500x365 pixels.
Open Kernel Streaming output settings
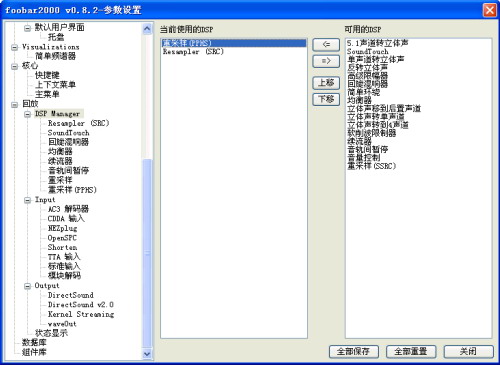81,314
